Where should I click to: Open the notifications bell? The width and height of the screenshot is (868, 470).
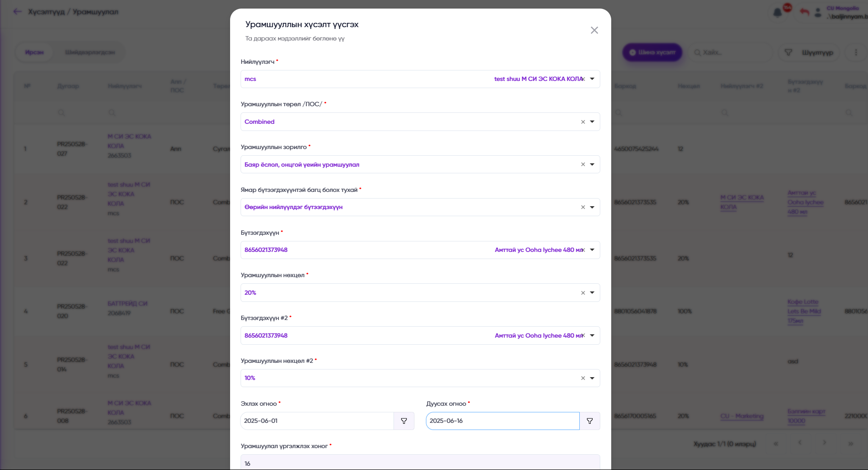tap(777, 12)
